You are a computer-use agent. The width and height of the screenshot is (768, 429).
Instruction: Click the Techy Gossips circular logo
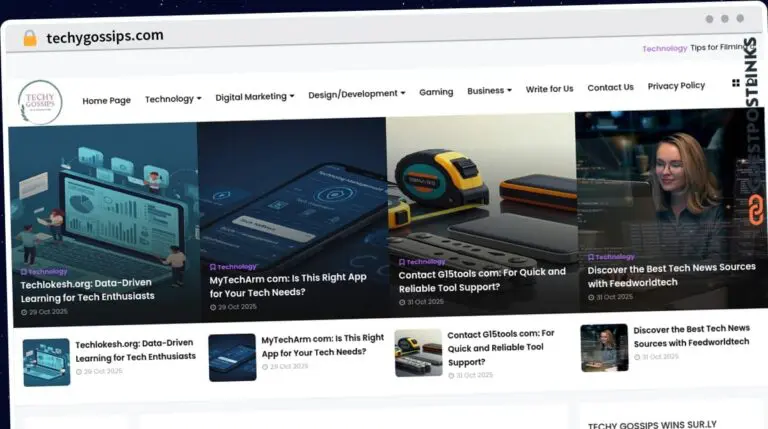tap(40, 102)
